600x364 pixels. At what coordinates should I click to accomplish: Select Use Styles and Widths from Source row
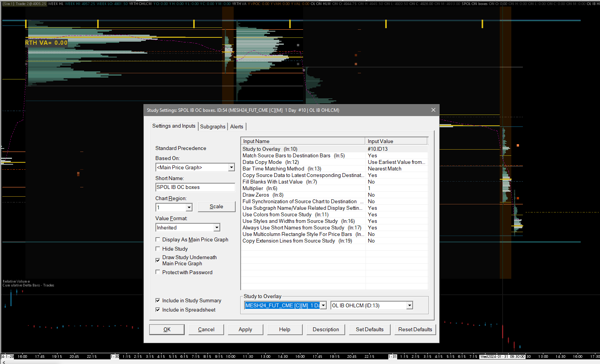(334, 221)
